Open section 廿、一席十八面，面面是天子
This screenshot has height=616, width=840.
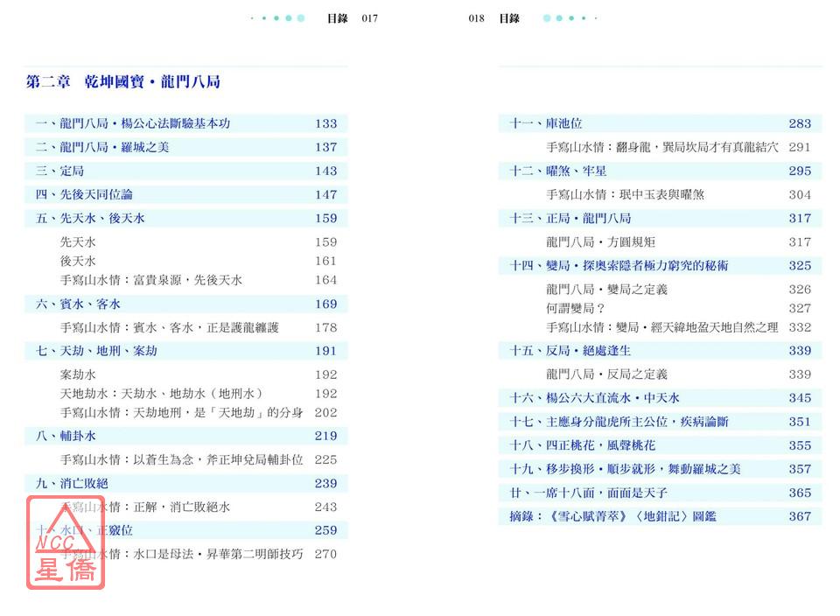tap(600, 493)
